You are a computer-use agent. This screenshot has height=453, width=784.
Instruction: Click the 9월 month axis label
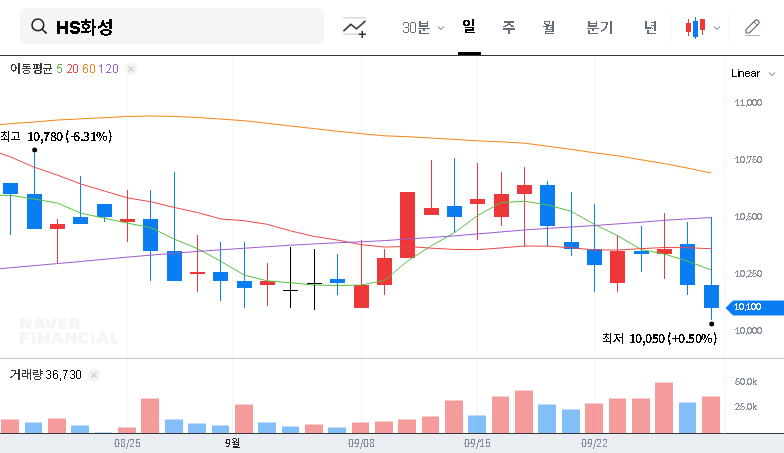[x=232, y=443]
